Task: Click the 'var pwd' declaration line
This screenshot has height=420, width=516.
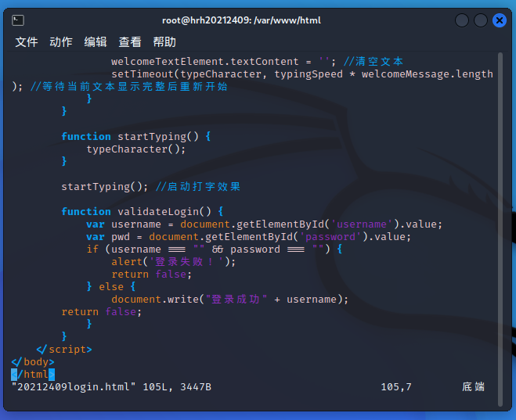Action: [249, 237]
